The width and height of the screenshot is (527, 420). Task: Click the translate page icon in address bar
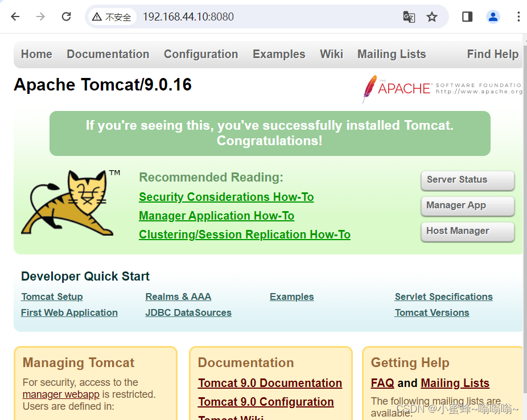coord(409,17)
